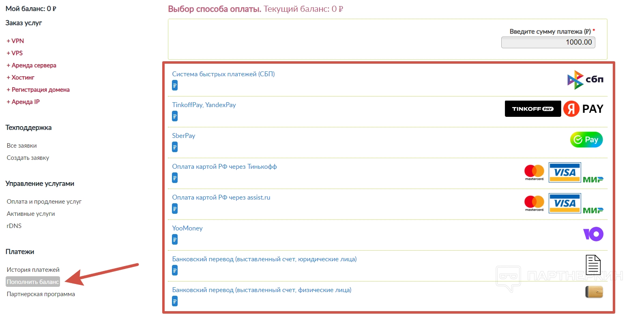Choose SberPay payment method link
The image size is (644, 314).
click(x=184, y=135)
